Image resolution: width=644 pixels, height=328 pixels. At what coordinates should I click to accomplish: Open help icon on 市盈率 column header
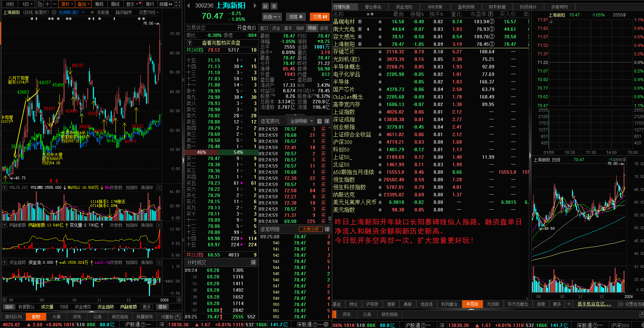(x=491, y=14)
